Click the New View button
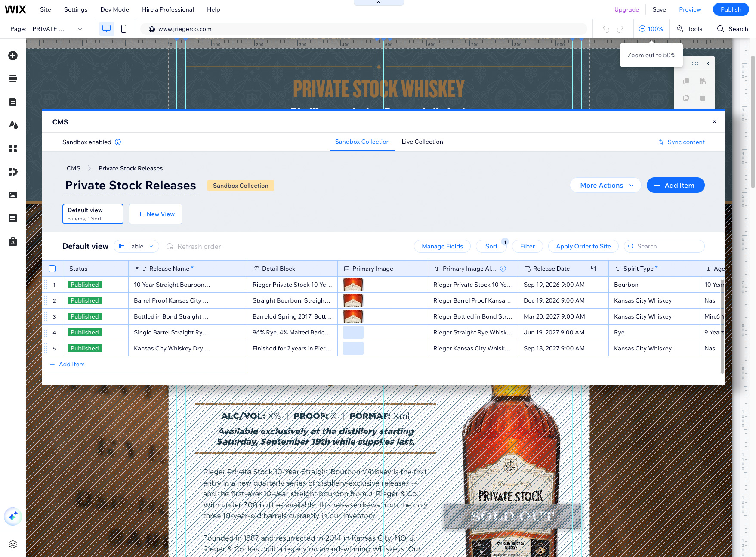This screenshot has height=557, width=756. pyautogui.click(x=156, y=214)
